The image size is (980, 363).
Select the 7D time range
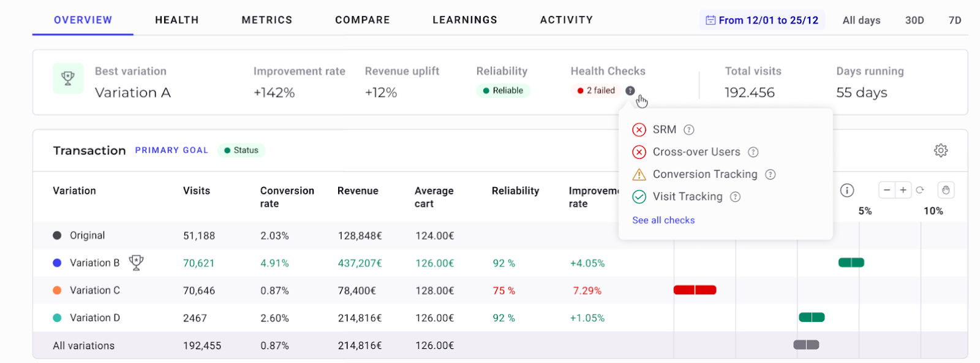(x=955, y=20)
